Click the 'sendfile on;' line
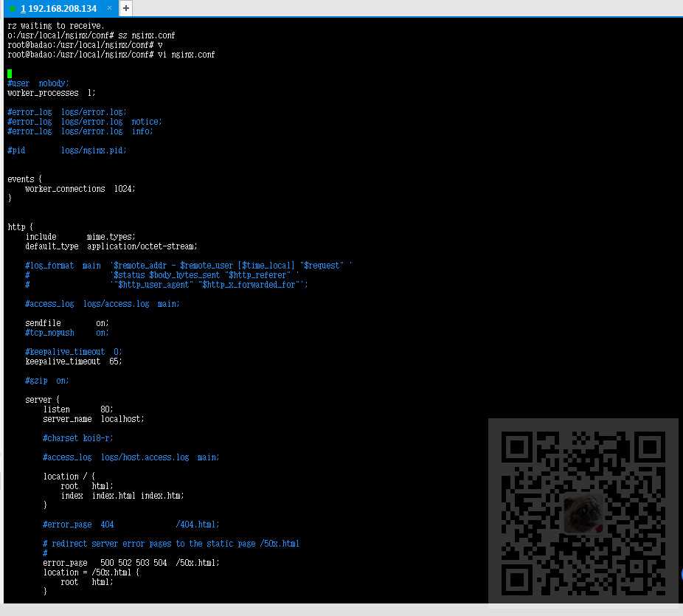The image size is (683, 616). click(x=66, y=323)
